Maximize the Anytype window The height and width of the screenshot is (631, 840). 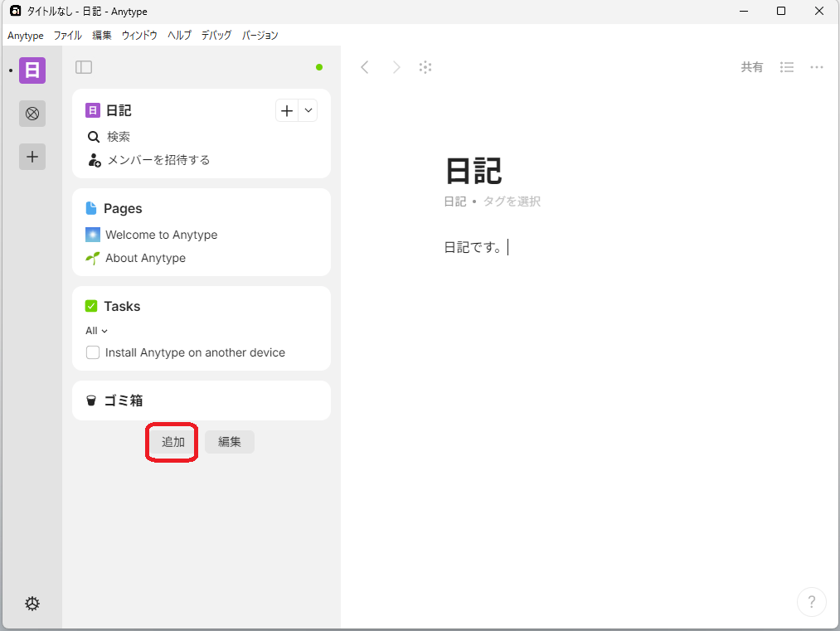pyautogui.click(x=781, y=11)
